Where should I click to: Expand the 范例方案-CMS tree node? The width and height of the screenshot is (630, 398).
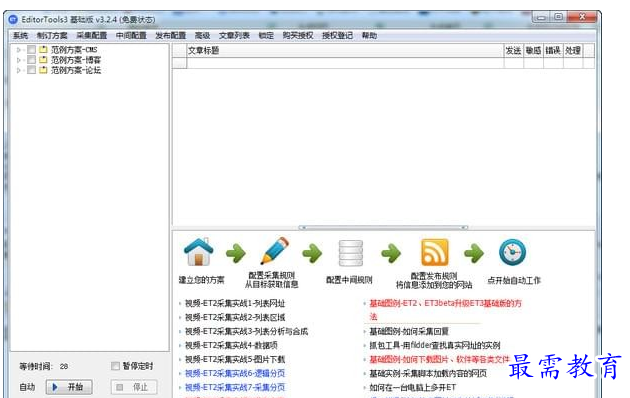(x=18, y=50)
